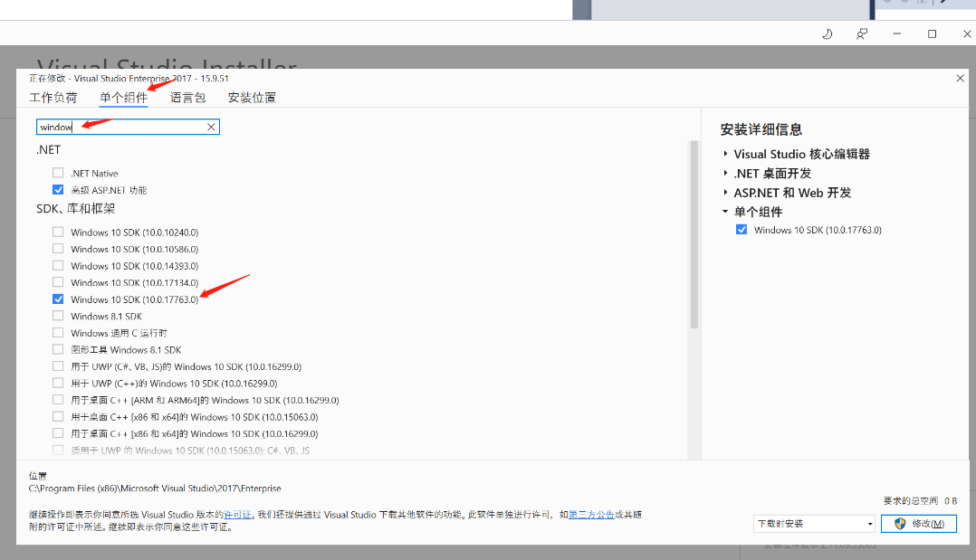Screen dimensions: 976x560
Task: Click the 修改(M) button
Action: click(x=919, y=523)
